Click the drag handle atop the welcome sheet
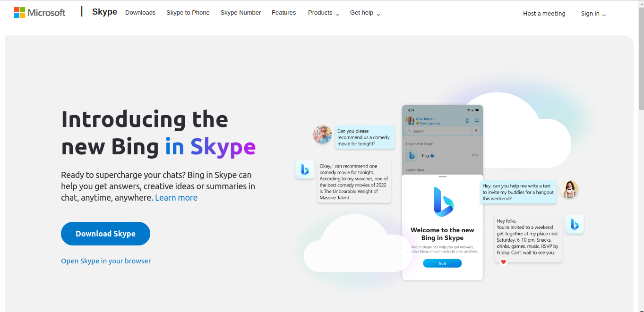 coord(442,177)
